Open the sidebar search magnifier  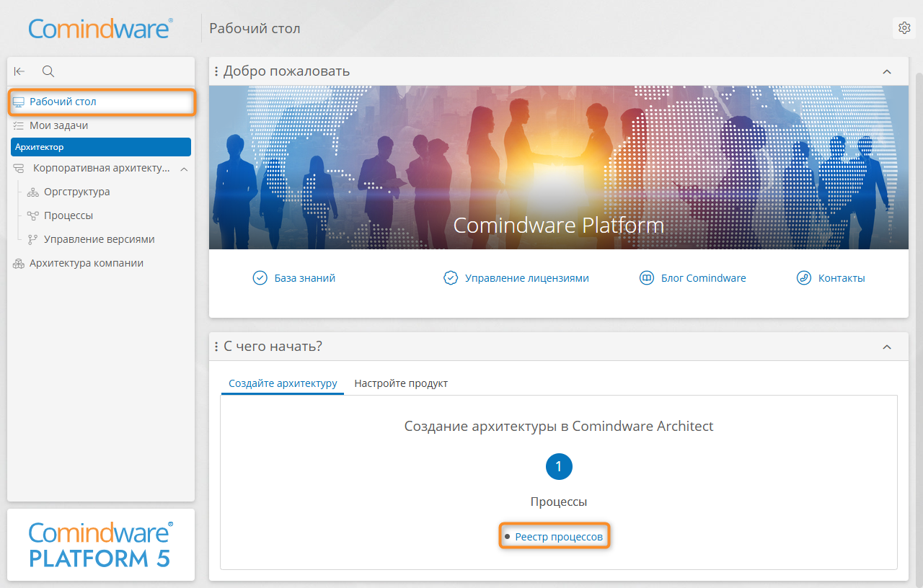click(x=48, y=71)
